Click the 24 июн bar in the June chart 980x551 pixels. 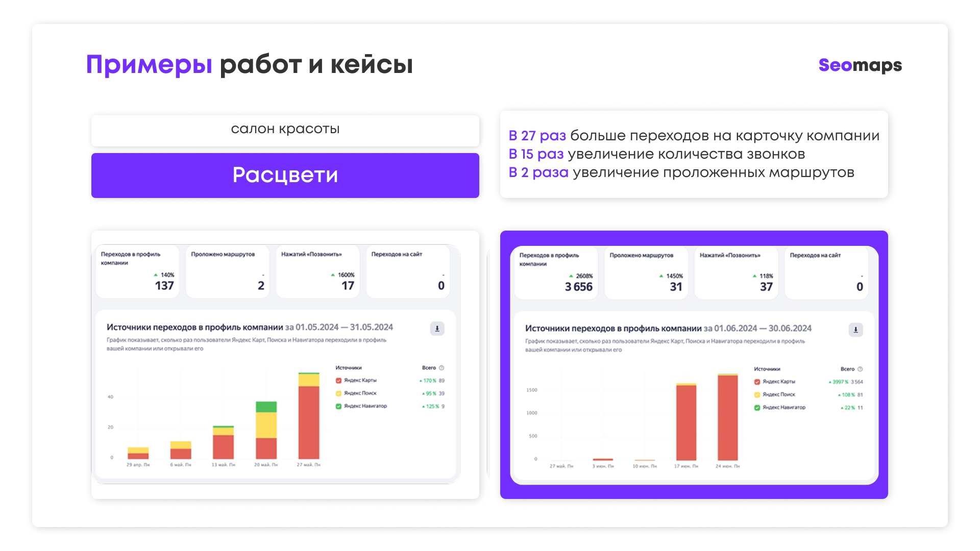pyautogui.click(x=728, y=417)
